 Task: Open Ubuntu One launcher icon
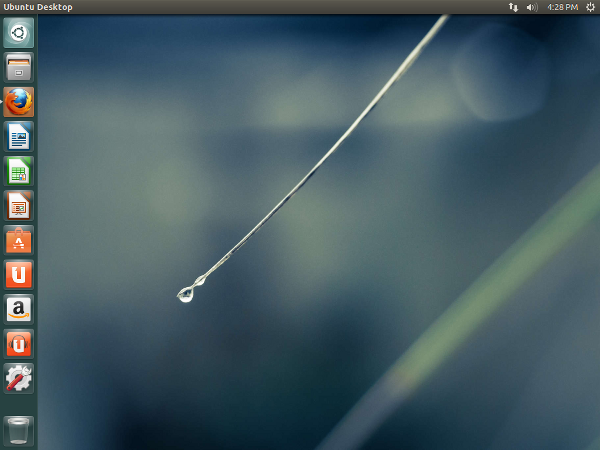point(18,275)
